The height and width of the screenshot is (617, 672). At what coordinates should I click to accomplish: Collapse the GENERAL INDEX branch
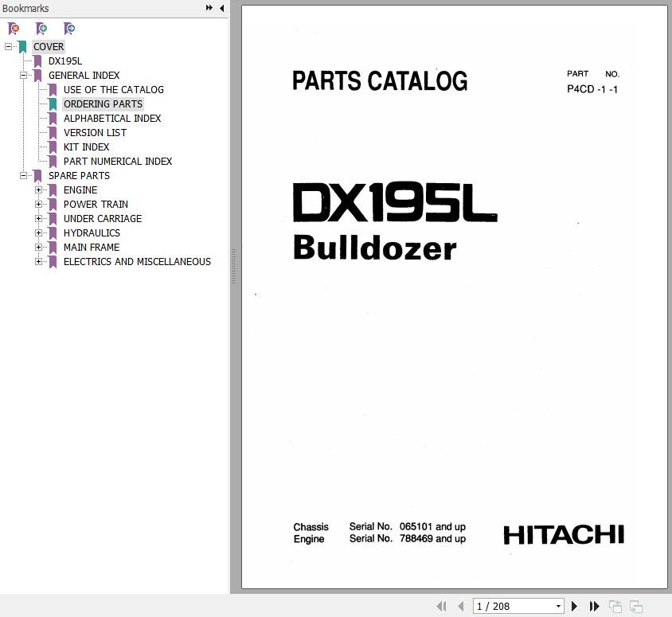pos(23,75)
